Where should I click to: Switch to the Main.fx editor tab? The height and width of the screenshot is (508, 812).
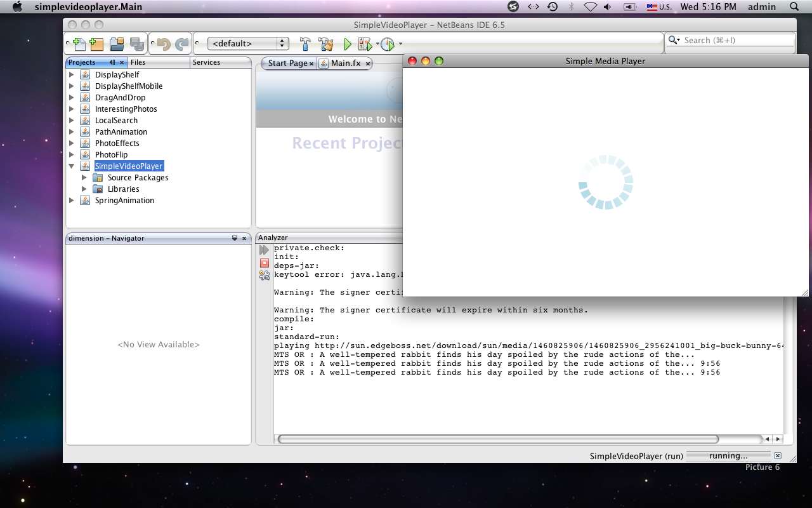tap(345, 63)
